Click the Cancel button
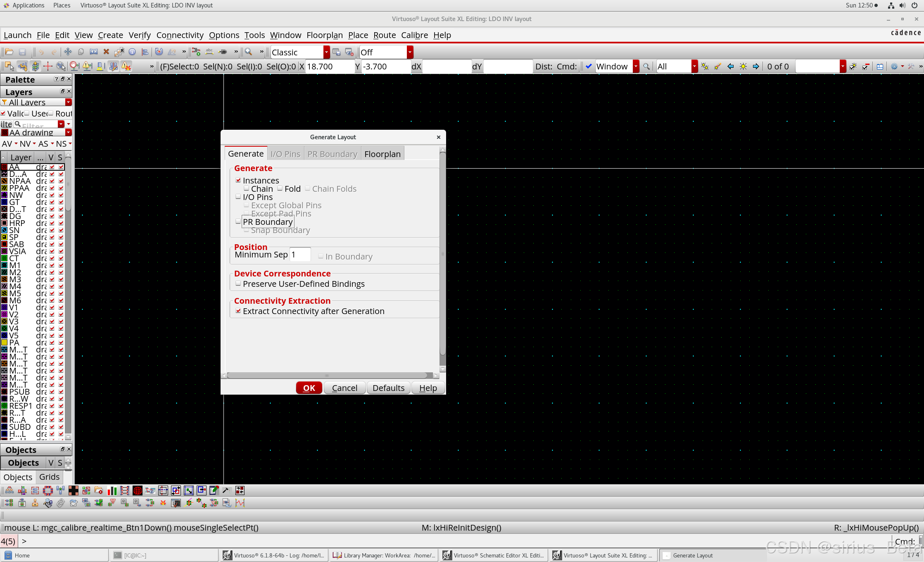 344,388
